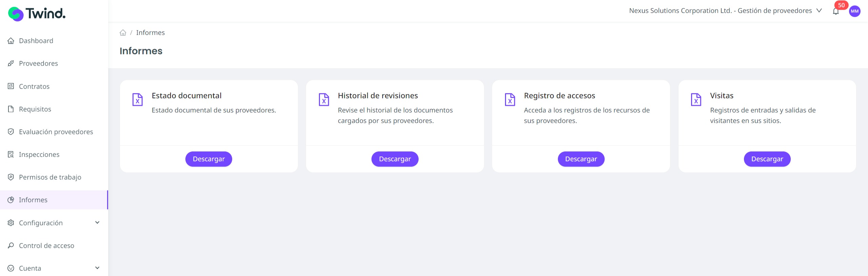Click Informes in the breadcrumb
Screen dimensions: 868x276
150,33
